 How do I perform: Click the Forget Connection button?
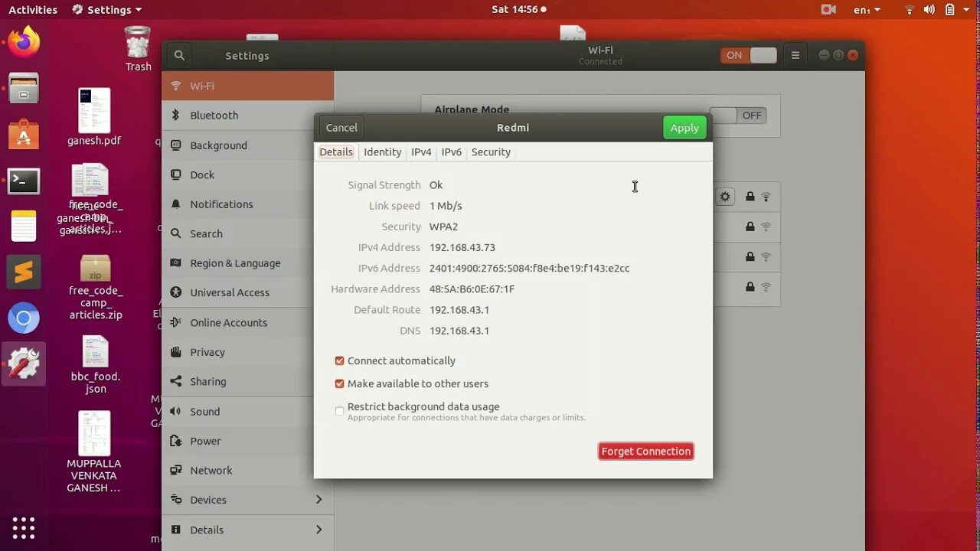coord(646,452)
